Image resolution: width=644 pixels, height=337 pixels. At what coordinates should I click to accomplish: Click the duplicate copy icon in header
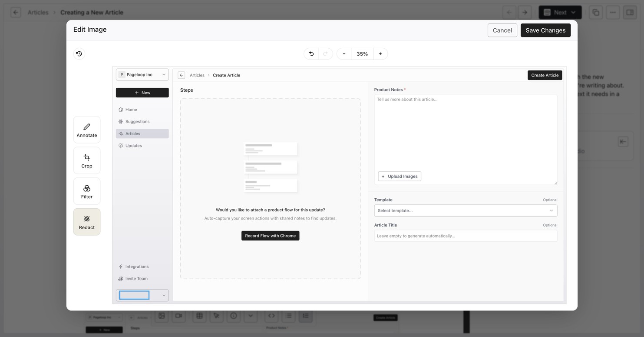pyautogui.click(x=596, y=12)
